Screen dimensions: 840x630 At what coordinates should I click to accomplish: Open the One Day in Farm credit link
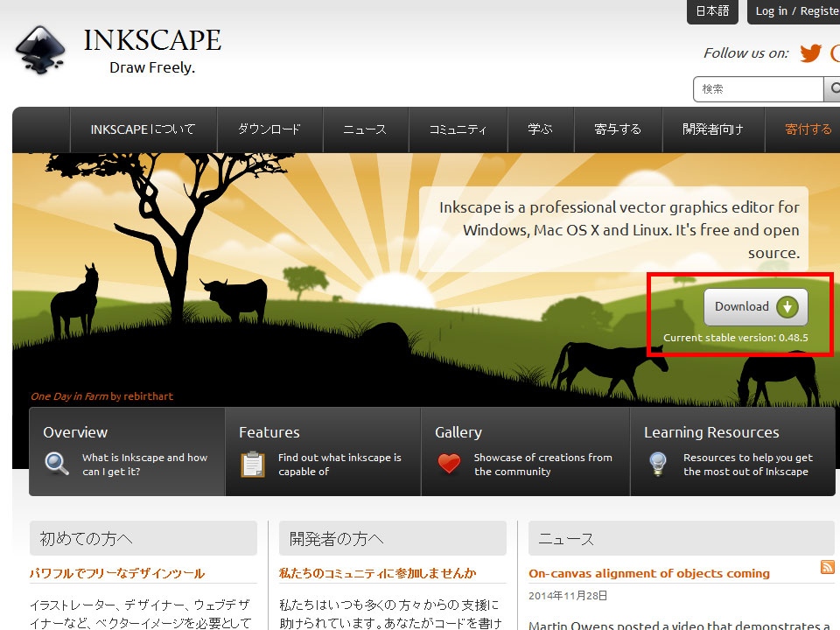click(x=101, y=396)
